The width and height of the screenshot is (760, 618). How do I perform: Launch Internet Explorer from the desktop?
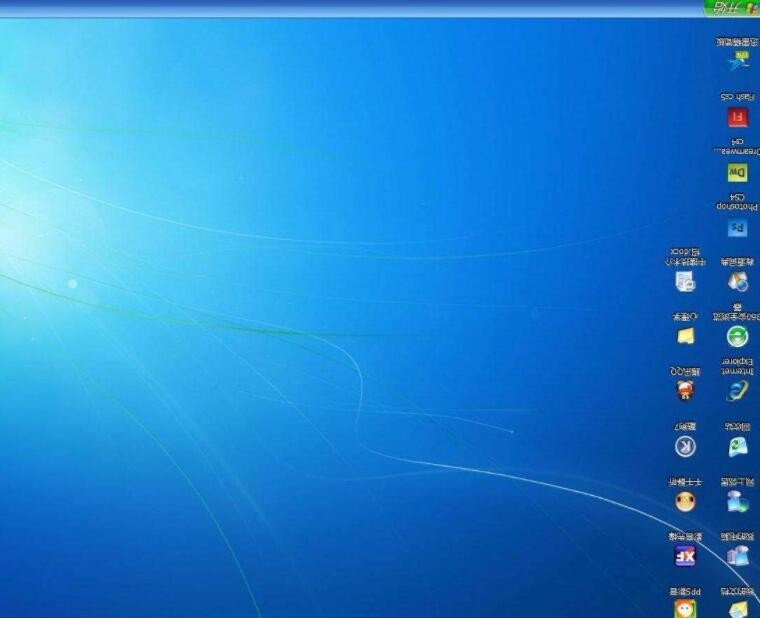738,391
